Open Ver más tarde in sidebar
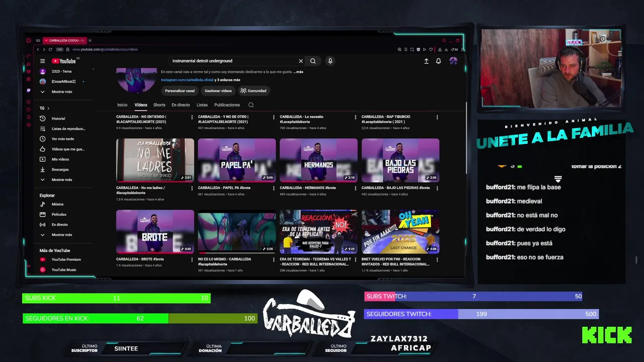 (x=57, y=139)
